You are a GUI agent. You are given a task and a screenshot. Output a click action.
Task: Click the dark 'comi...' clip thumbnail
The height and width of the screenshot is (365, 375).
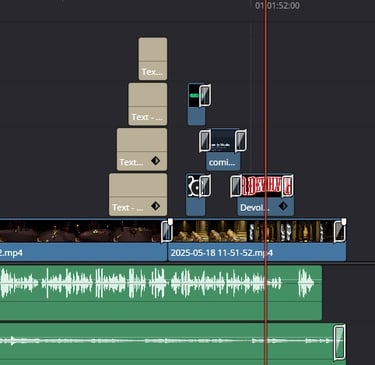pos(223,141)
